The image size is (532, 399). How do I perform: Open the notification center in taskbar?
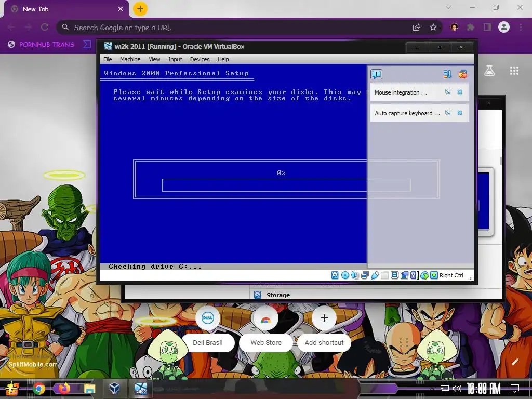(515, 389)
